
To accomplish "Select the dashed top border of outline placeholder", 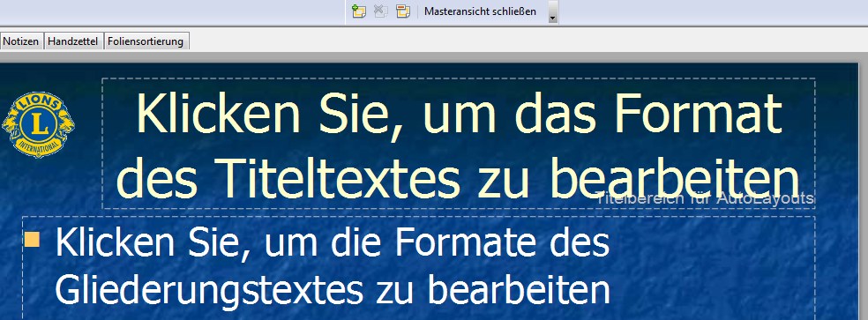I will tap(418, 217).
